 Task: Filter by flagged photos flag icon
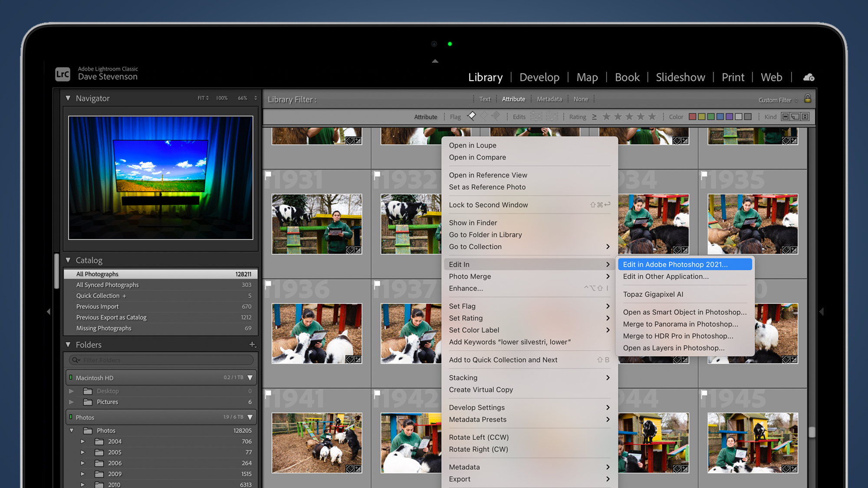pyautogui.click(x=471, y=116)
